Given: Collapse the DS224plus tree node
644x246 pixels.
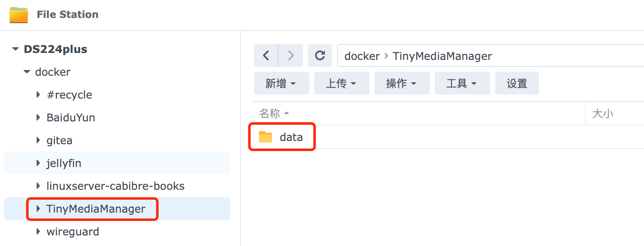Looking at the screenshot, I should (x=15, y=49).
